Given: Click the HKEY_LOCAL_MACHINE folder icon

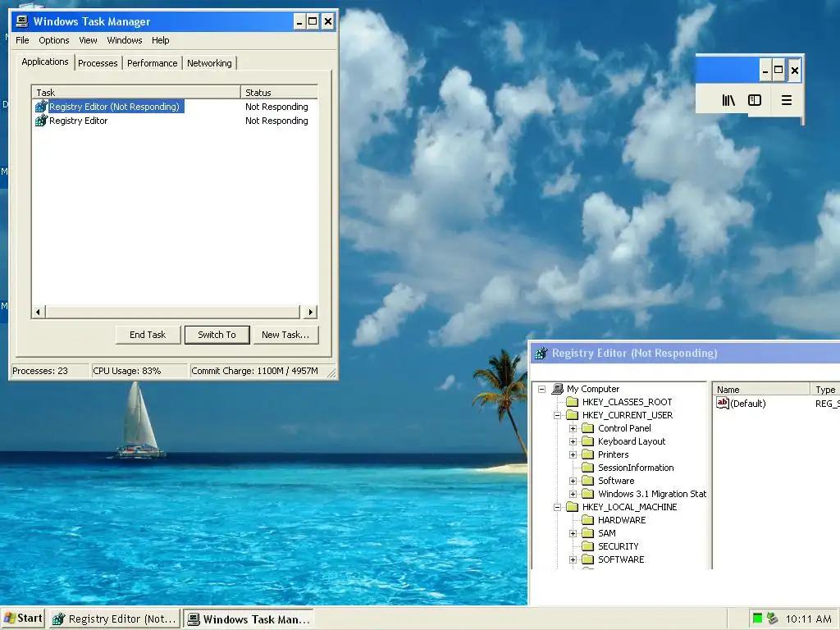Looking at the screenshot, I should click(x=573, y=507).
